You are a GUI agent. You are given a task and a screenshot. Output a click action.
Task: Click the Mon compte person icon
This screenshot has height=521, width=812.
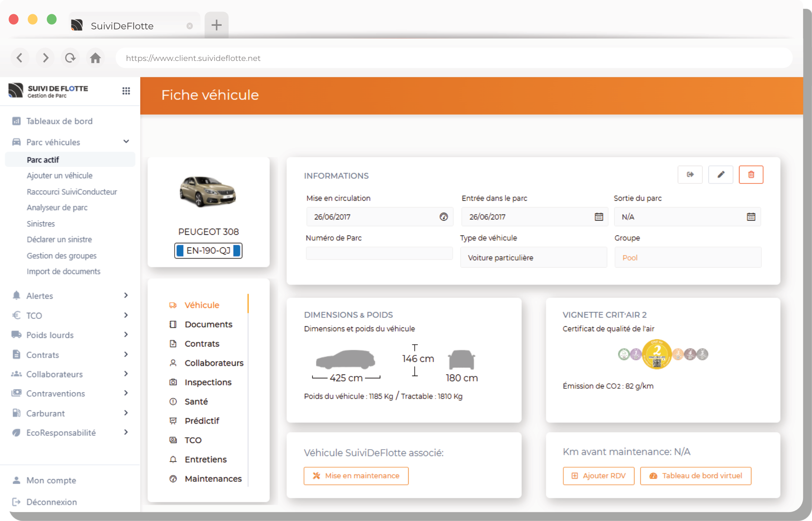pyautogui.click(x=16, y=480)
